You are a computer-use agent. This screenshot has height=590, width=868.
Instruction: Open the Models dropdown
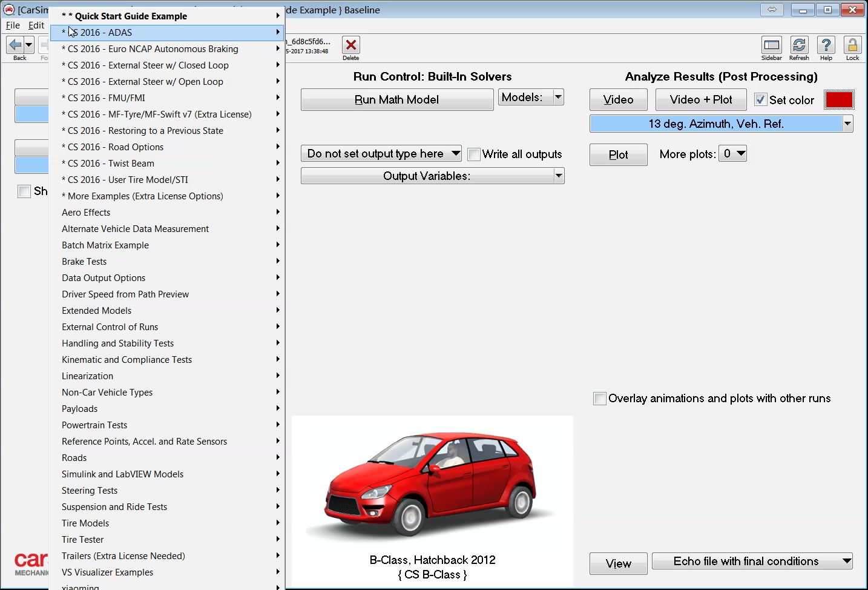point(531,98)
